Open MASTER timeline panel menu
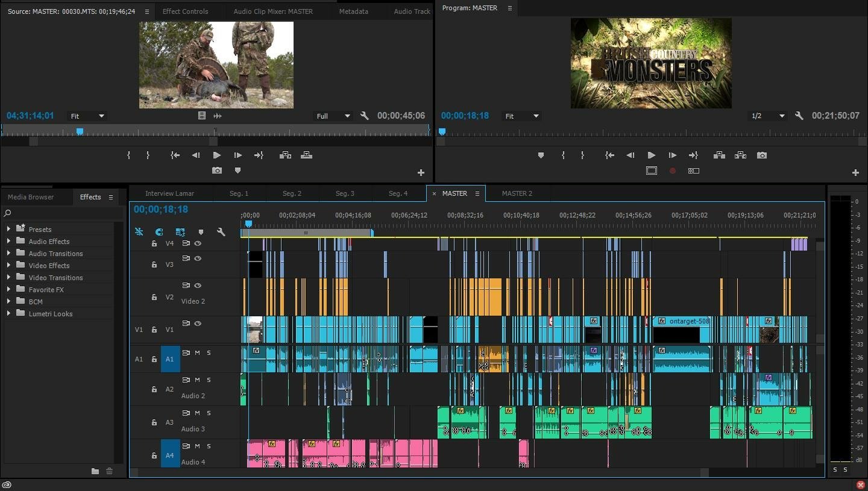 (x=477, y=193)
